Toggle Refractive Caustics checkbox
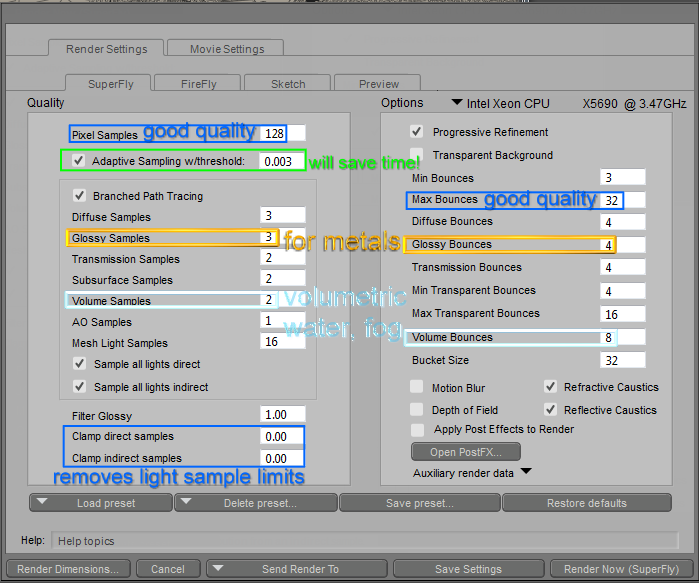The height and width of the screenshot is (583, 699). [550, 387]
